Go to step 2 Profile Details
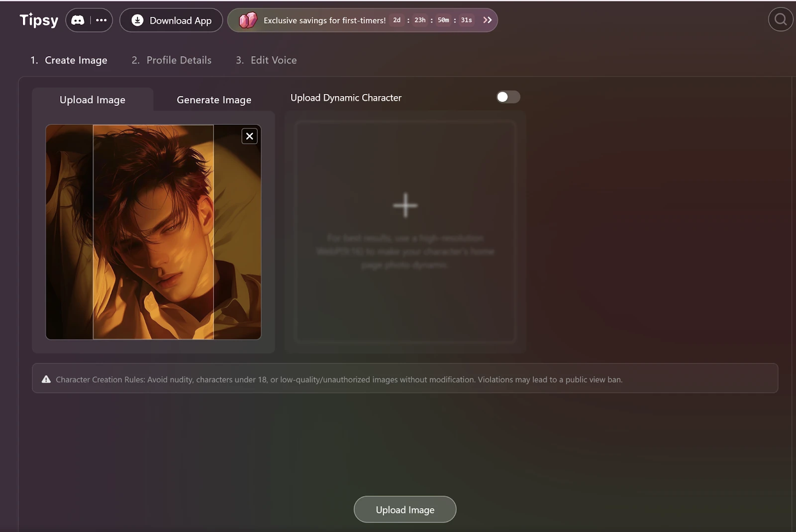796x532 pixels. click(171, 60)
